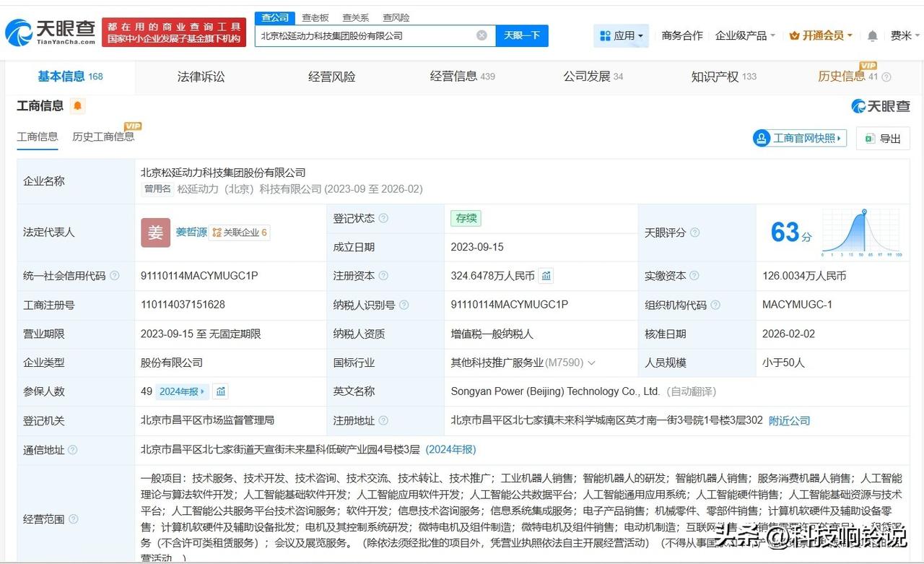Switch to the 查关系 search tab

(x=355, y=17)
